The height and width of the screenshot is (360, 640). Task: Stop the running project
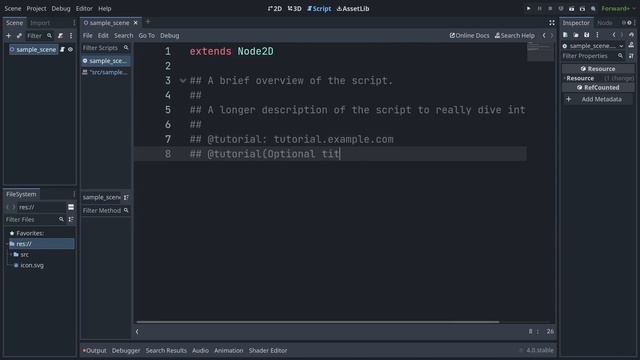coord(550,9)
